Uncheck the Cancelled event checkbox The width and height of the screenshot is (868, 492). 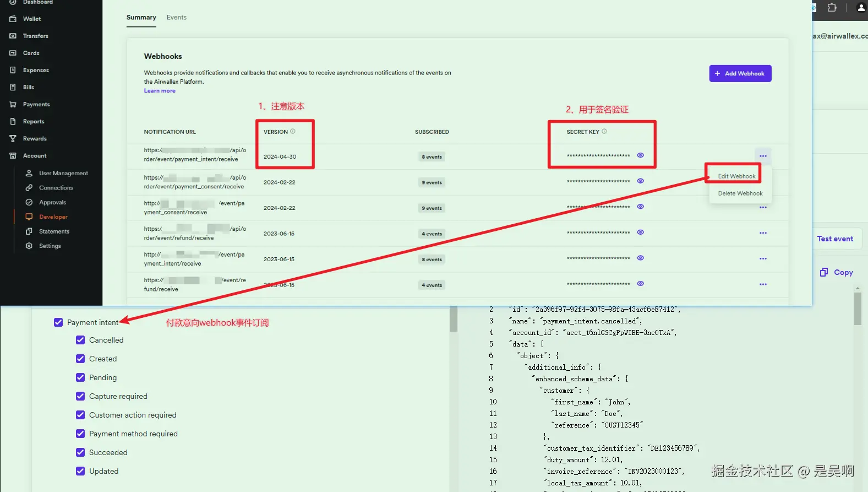click(x=80, y=340)
